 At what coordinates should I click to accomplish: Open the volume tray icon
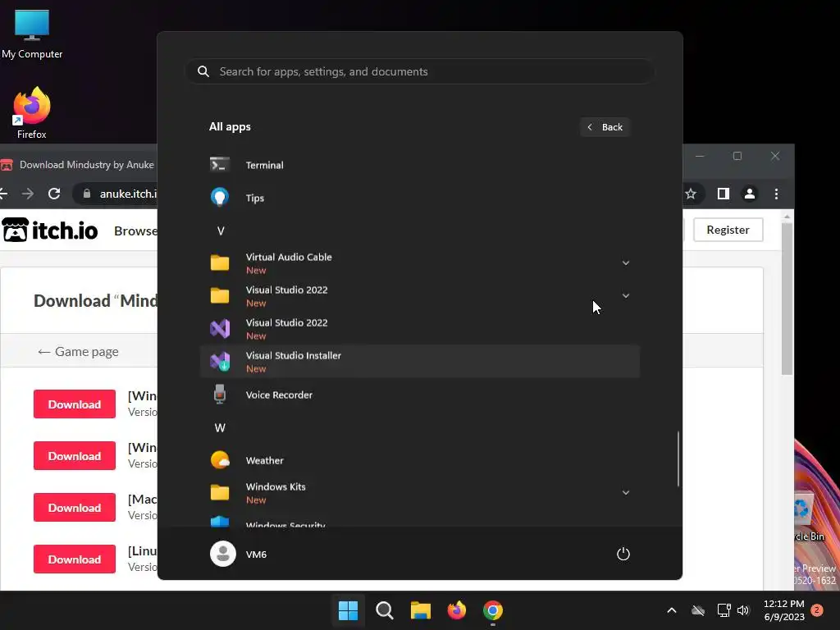[x=743, y=610]
